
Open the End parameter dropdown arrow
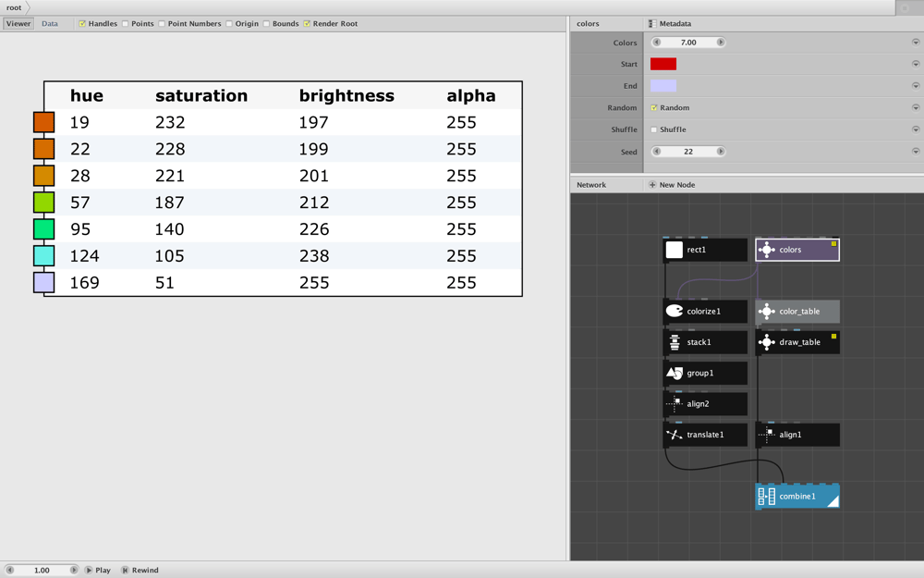coord(915,85)
